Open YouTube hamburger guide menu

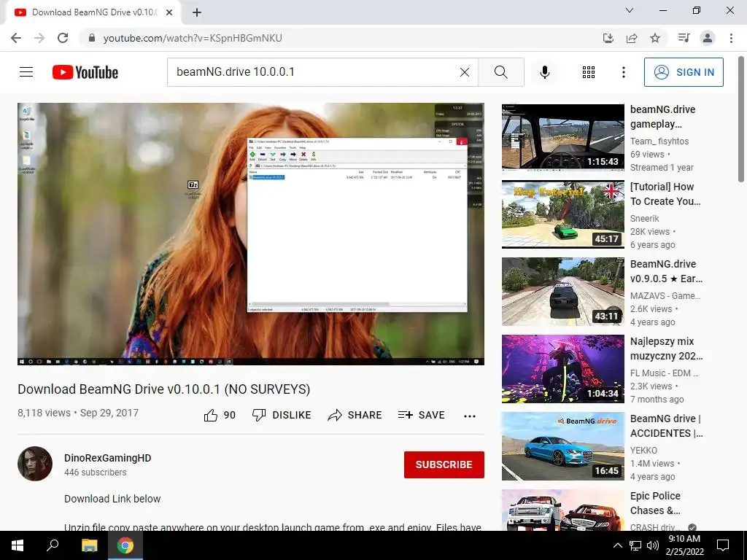coord(26,72)
